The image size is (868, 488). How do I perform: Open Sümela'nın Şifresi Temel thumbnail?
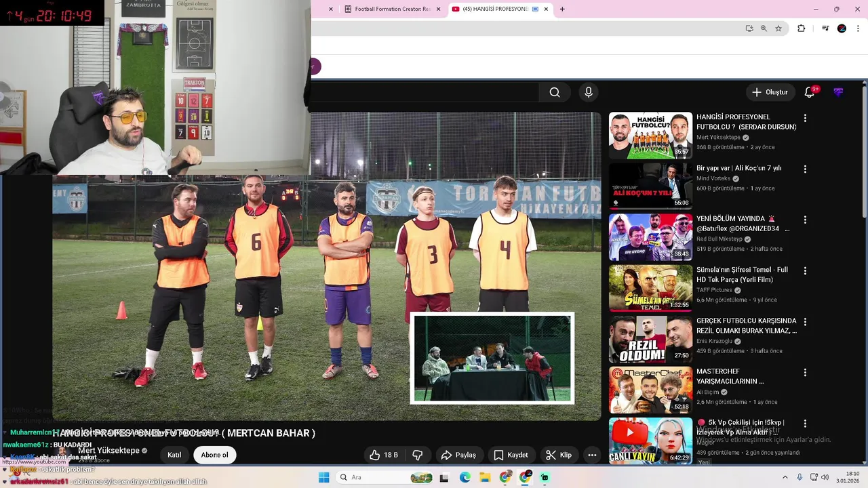(650, 288)
